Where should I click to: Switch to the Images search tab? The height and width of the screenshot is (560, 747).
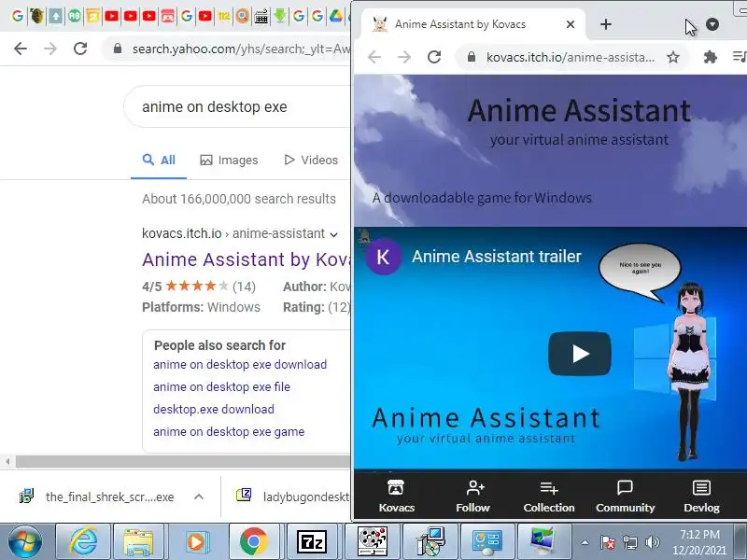(x=229, y=160)
